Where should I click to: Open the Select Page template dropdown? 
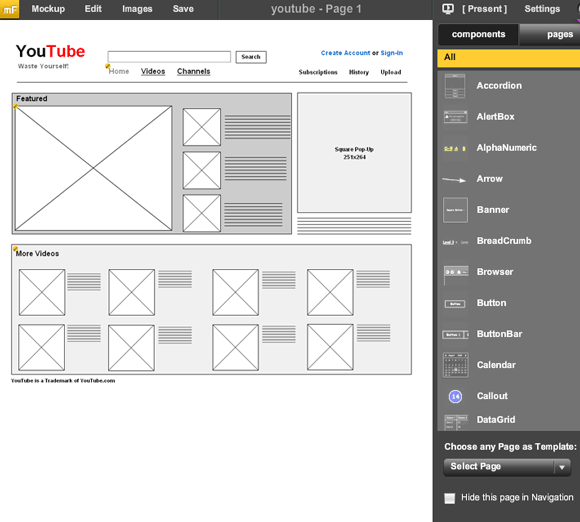(507, 467)
